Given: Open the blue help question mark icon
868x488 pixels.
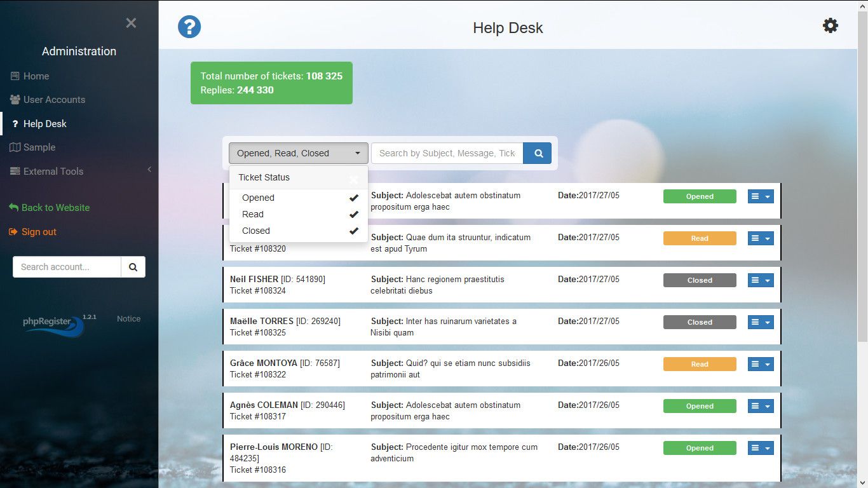Looking at the screenshot, I should (189, 27).
